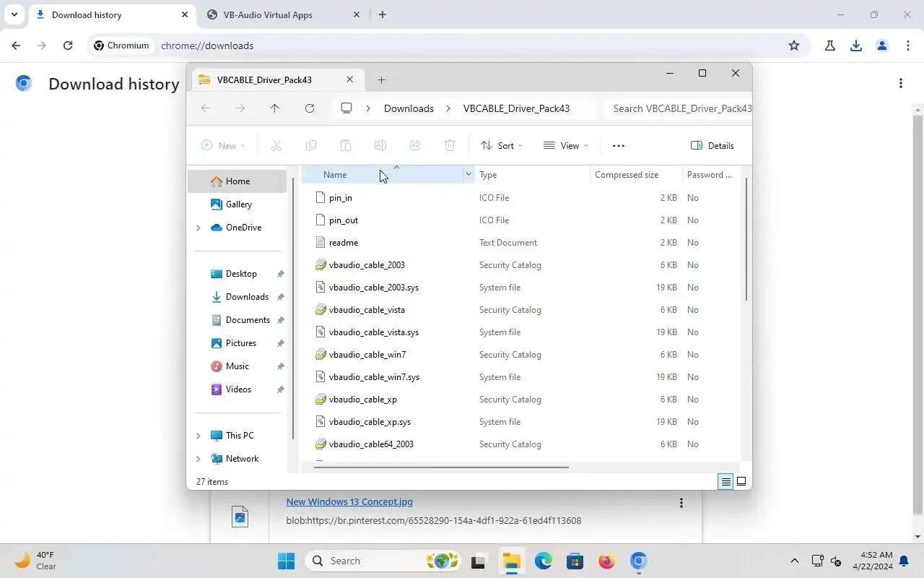Reload the Chromium page
Viewport: 924px width, 578px height.
(x=68, y=46)
